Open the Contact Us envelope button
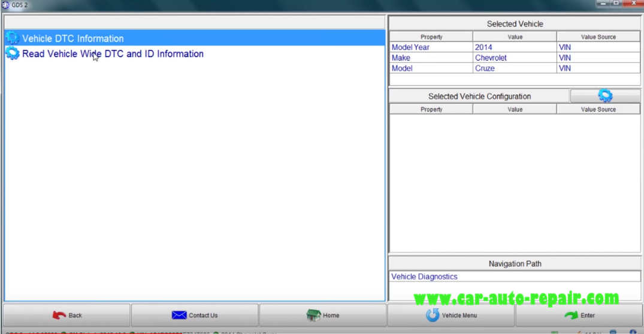 (x=195, y=315)
